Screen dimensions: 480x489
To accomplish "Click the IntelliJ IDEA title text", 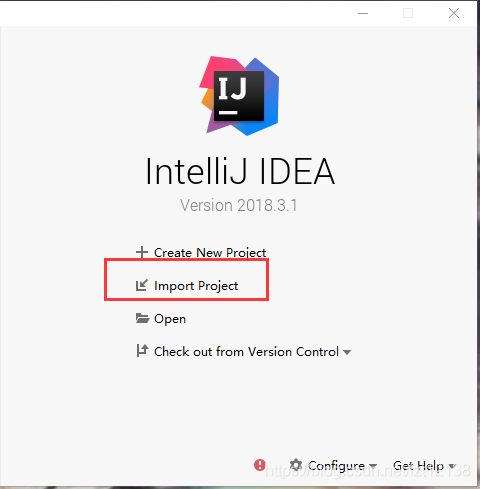I will tap(240, 171).
